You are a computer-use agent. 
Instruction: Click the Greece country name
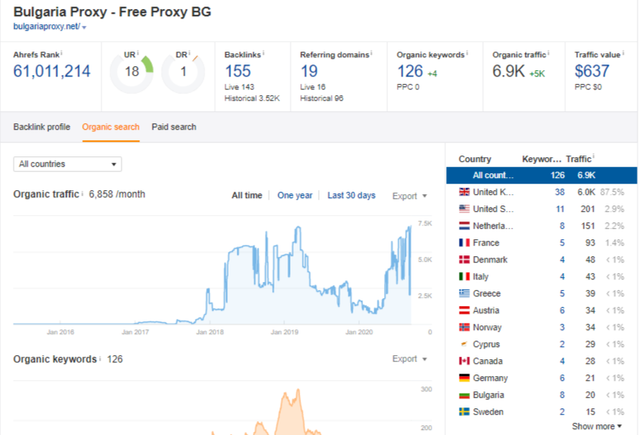coord(487,293)
